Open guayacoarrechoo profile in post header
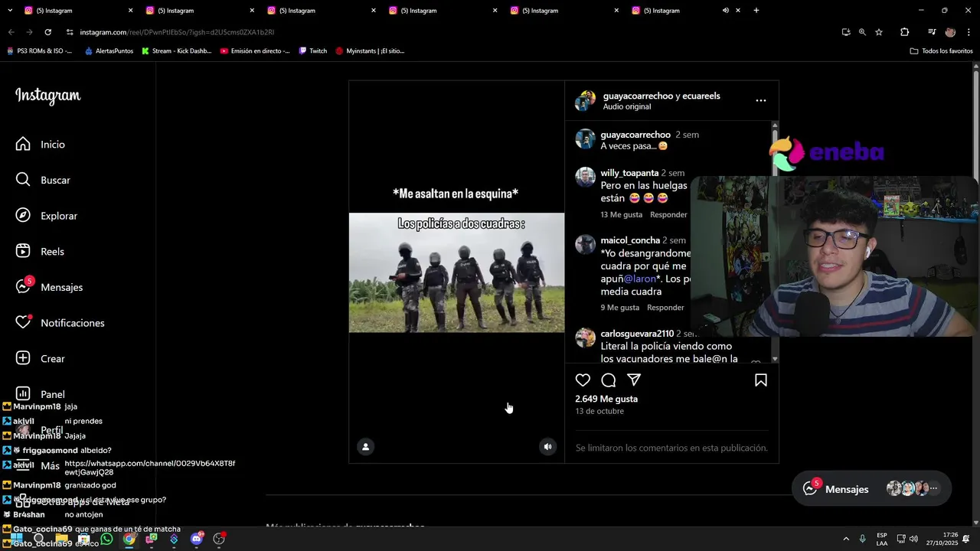 coord(638,96)
